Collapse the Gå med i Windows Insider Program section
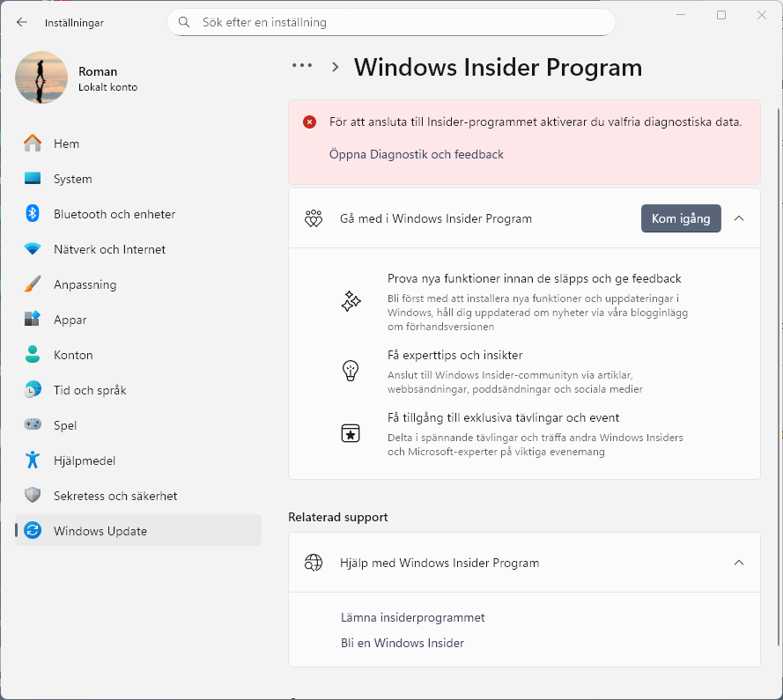783x700 pixels. click(x=739, y=218)
